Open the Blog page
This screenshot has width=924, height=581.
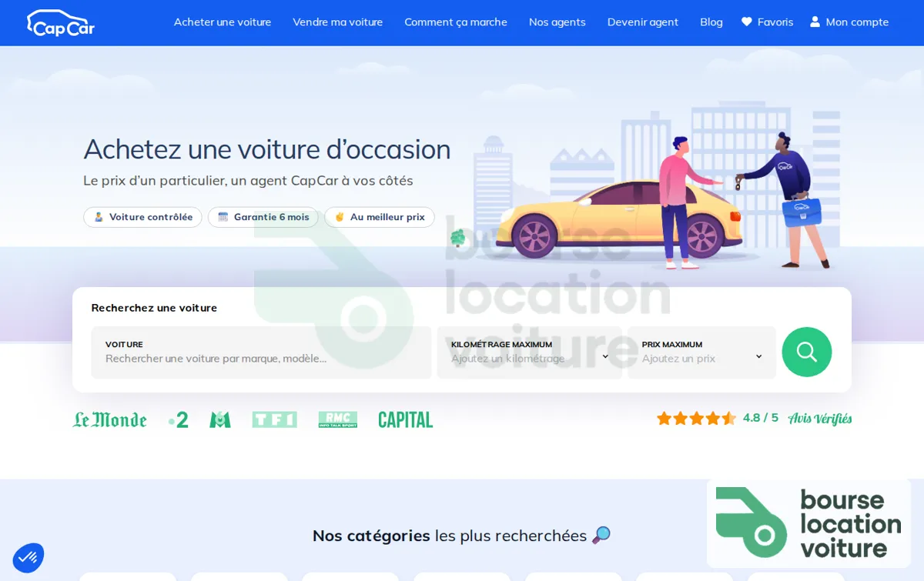[711, 22]
